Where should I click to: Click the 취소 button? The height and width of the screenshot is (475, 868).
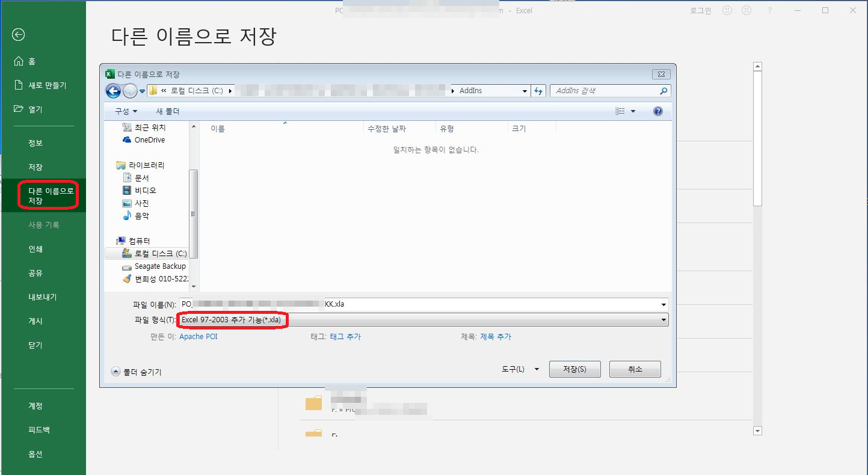click(635, 369)
